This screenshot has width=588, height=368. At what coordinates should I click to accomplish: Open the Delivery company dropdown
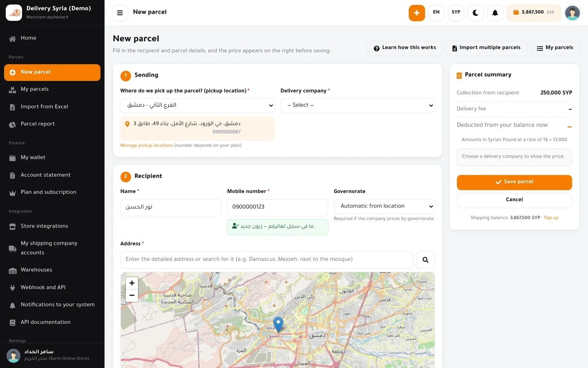pyautogui.click(x=358, y=105)
